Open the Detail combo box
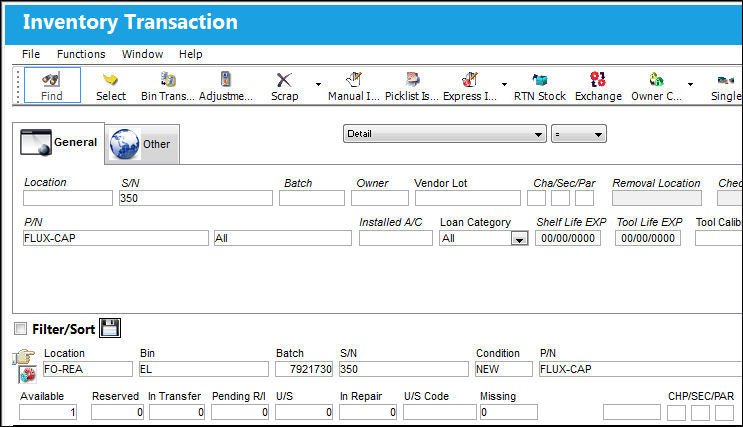The height and width of the screenshot is (427, 743). tap(444, 134)
